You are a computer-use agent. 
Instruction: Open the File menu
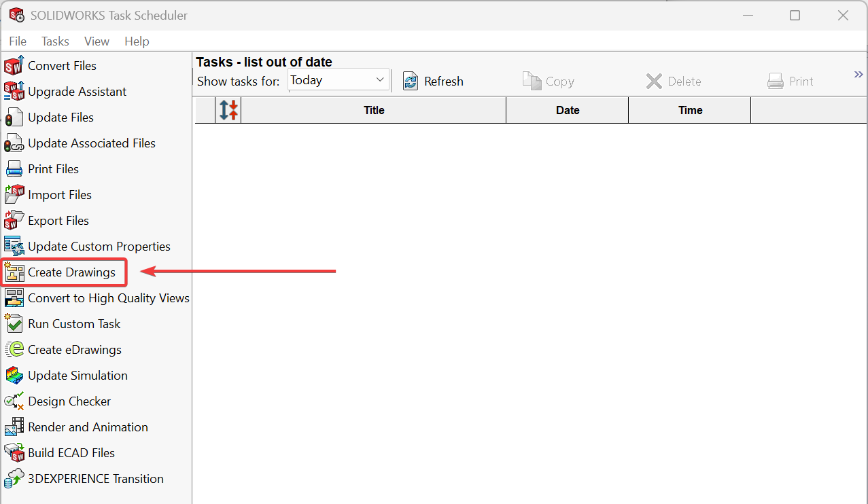[x=18, y=41]
